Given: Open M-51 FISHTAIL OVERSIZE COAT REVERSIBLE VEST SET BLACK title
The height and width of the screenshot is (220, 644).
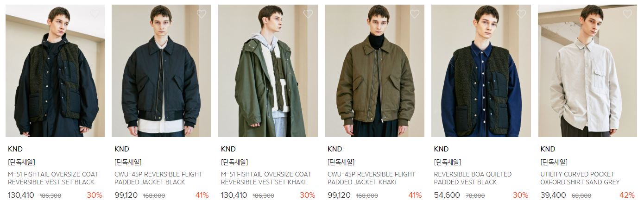Looking at the screenshot, I should point(53,178).
